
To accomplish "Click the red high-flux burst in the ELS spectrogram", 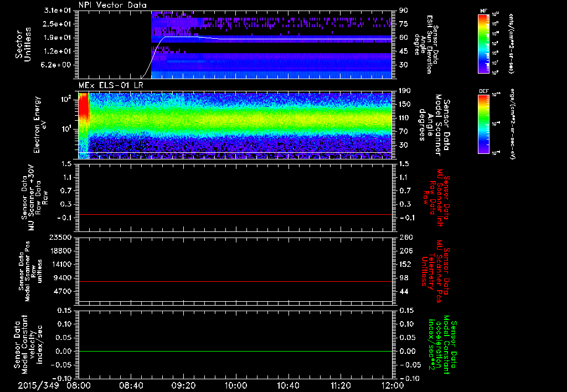I will [84, 106].
